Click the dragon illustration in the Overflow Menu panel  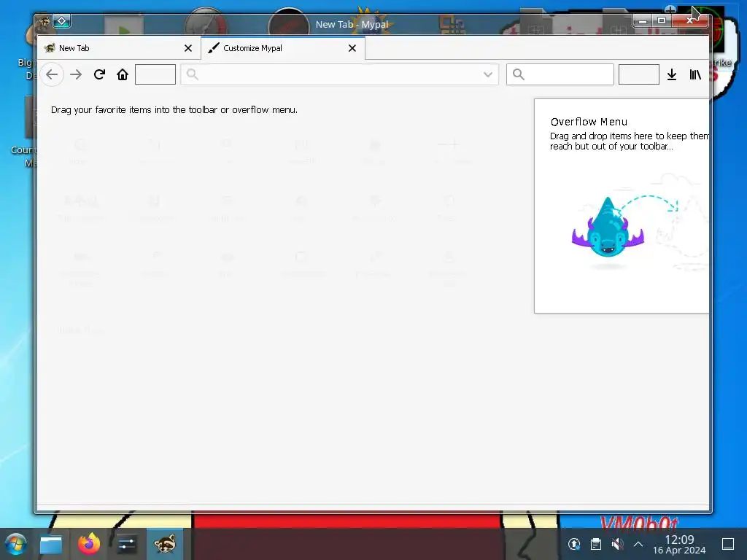[x=608, y=227]
